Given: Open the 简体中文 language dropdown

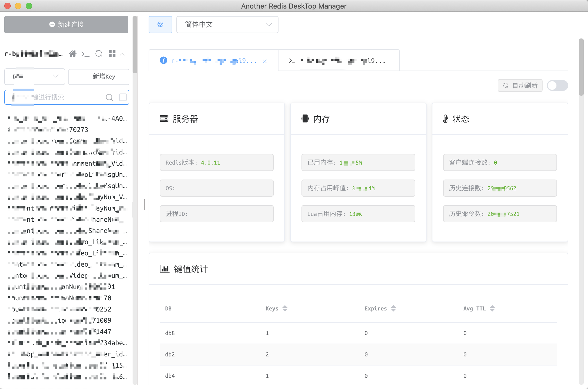Looking at the screenshot, I should coord(227,25).
